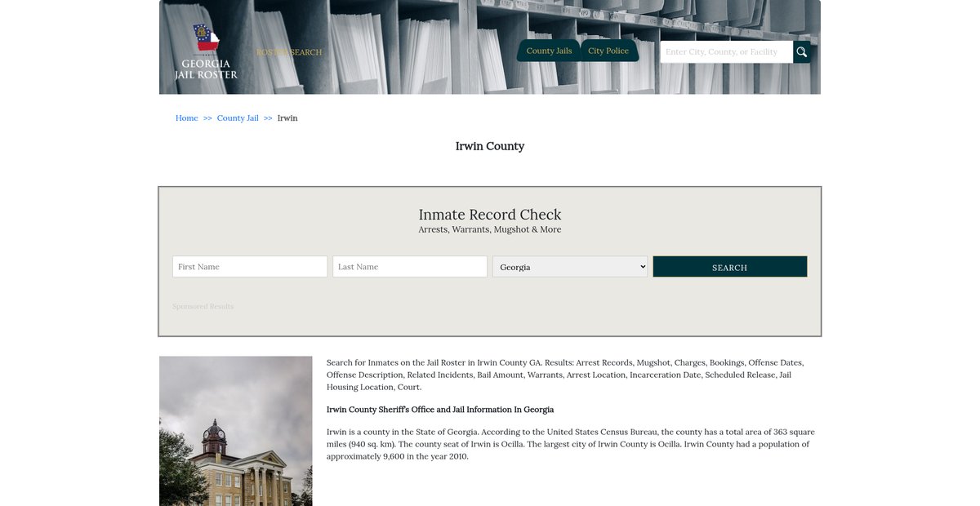Click the Sheriff's Office and Jail Information heading
This screenshot has width=980, height=506.
(x=440, y=410)
